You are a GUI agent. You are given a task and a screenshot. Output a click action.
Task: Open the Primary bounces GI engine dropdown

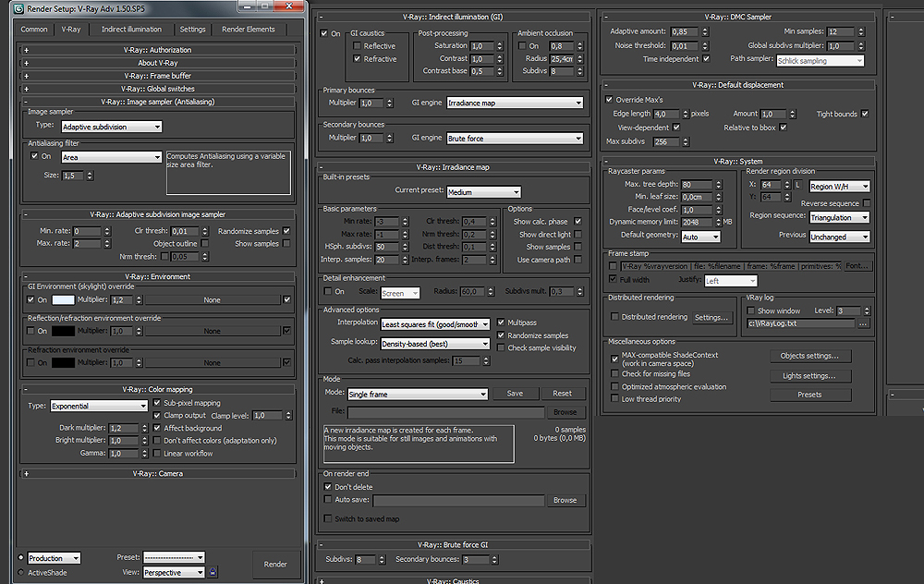515,103
